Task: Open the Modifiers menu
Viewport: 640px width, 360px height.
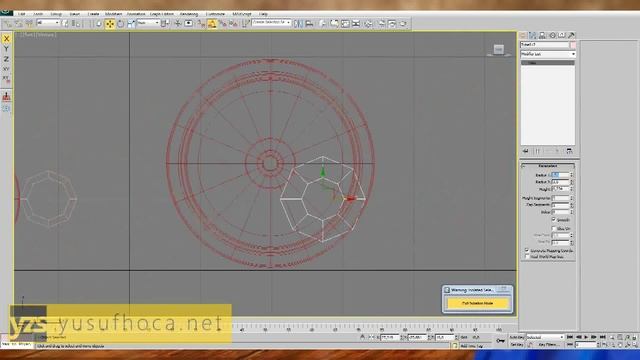Action: (x=113, y=14)
